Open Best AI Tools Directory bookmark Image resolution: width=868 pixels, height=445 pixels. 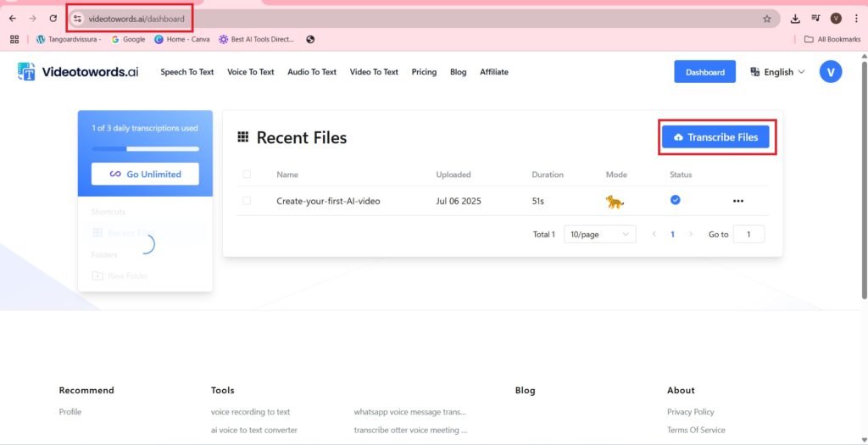[256, 39]
